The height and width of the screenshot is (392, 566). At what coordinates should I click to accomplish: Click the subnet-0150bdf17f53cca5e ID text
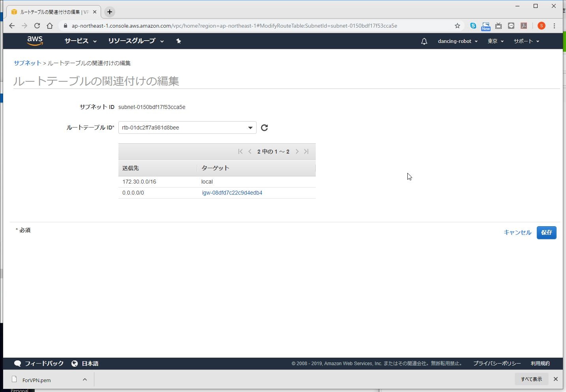(152, 107)
